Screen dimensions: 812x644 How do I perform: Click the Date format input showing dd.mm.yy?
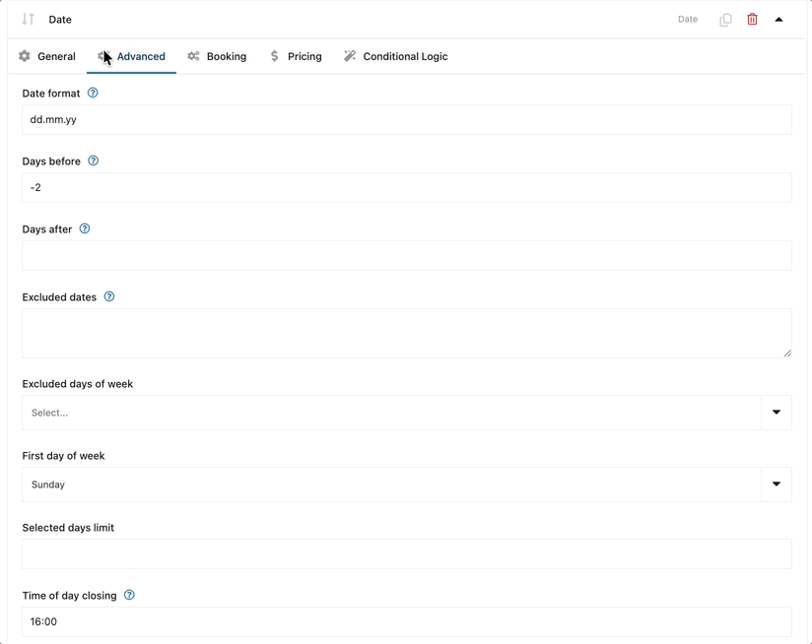pos(406,119)
